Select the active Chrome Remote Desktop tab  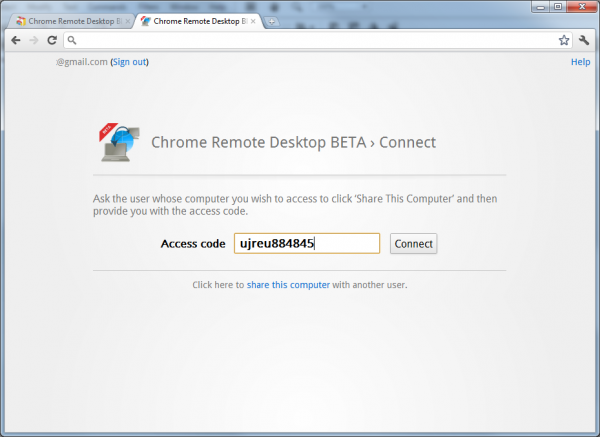point(198,21)
